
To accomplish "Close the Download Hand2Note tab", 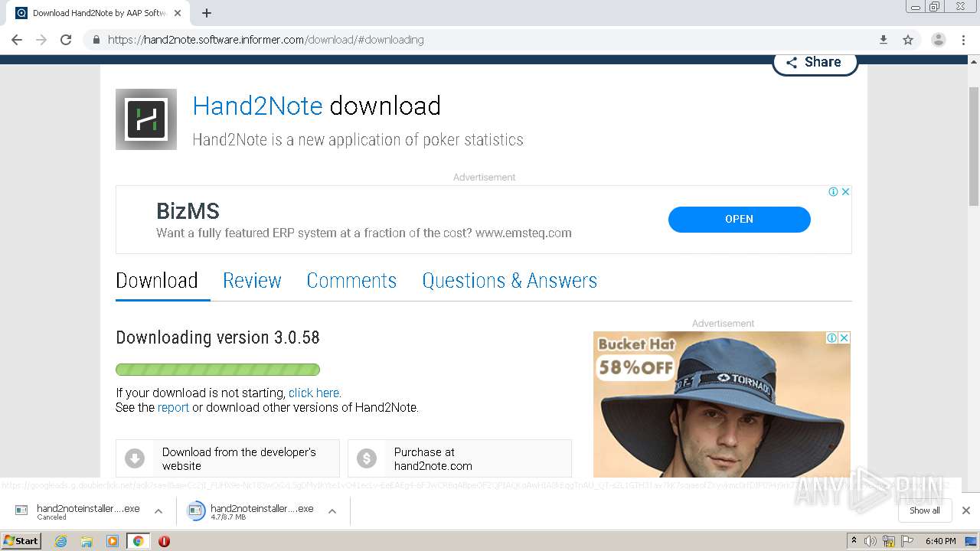I will (178, 13).
